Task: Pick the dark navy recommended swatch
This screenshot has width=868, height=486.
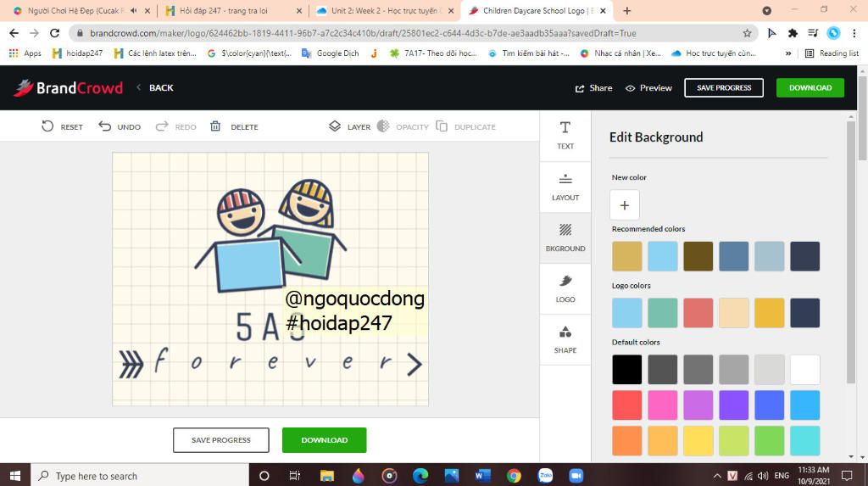Action: coord(805,256)
